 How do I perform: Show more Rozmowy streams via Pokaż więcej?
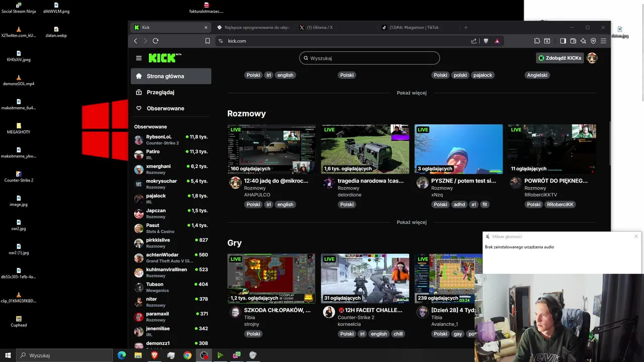click(412, 222)
